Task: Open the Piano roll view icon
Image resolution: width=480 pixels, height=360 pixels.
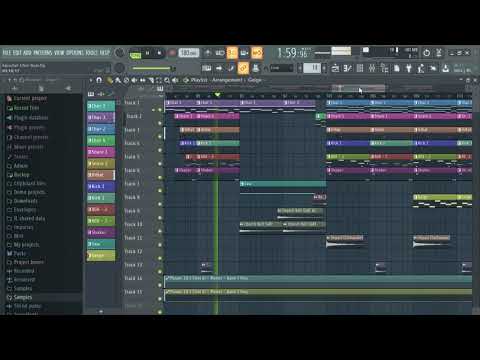Action: (347, 68)
